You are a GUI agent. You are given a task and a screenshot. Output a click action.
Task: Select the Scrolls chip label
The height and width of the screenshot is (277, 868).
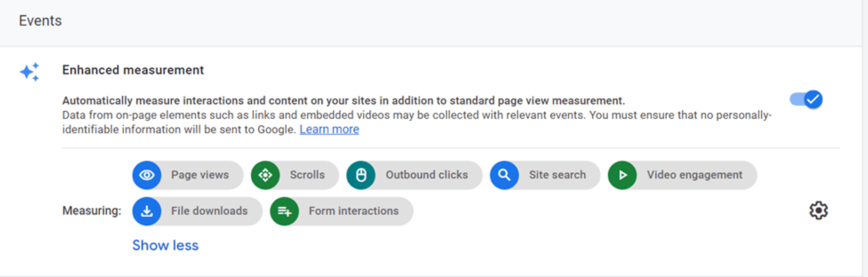(307, 175)
